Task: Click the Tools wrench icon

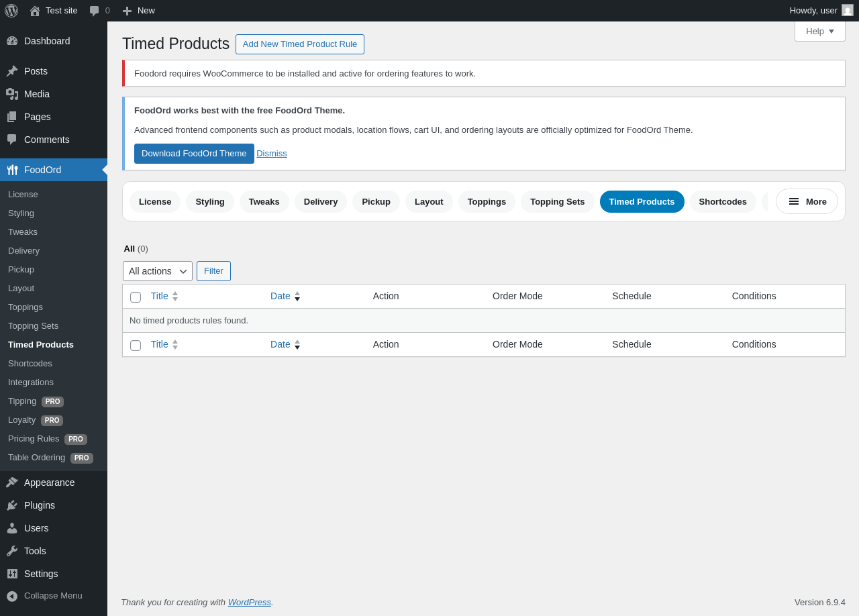Action: tap(12, 551)
